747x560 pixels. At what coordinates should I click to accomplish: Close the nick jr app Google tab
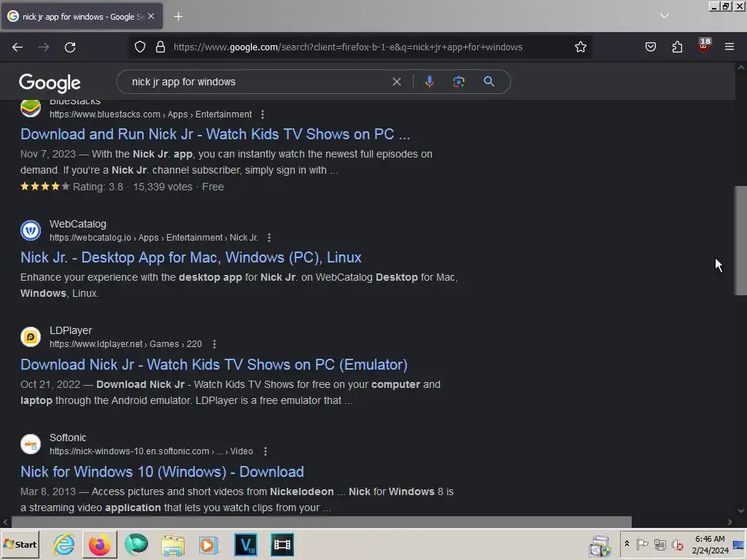151,16
